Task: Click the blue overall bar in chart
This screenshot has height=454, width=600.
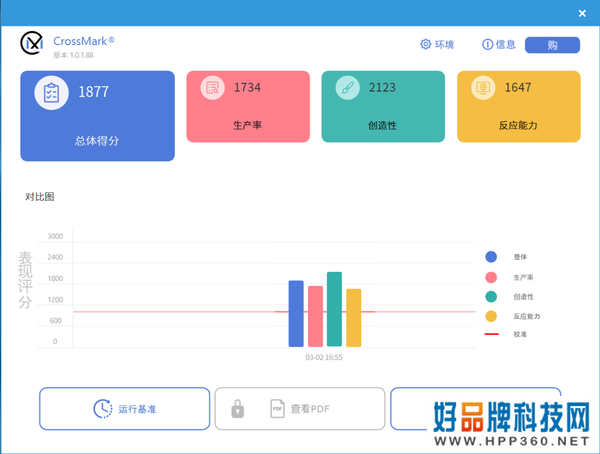Action: click(296, 314)
